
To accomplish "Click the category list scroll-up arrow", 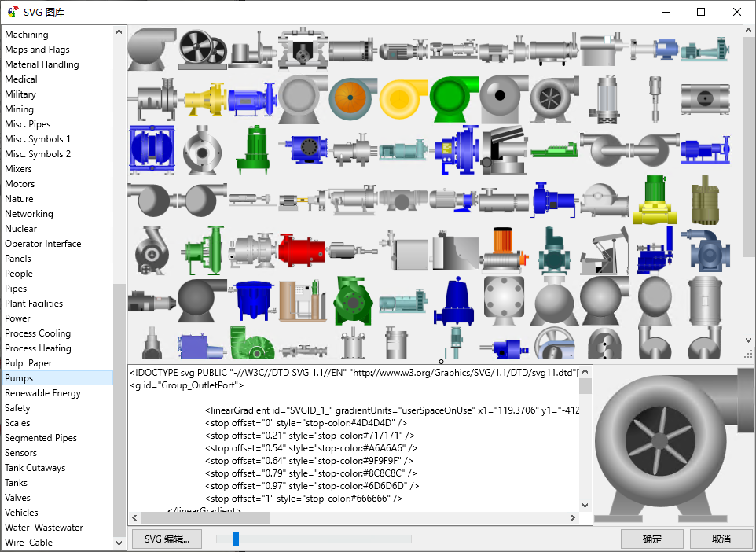I will click(x=119, y=31).
